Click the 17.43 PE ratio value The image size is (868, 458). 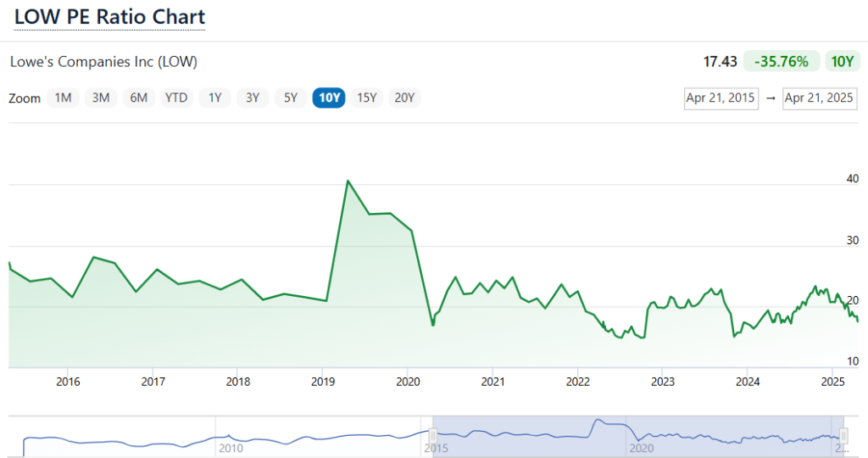(x=720, y=61)
